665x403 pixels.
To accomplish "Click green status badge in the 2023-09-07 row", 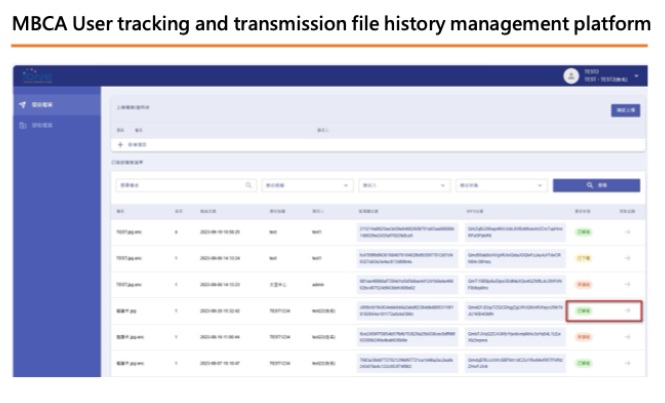I will tap(584, 363).
